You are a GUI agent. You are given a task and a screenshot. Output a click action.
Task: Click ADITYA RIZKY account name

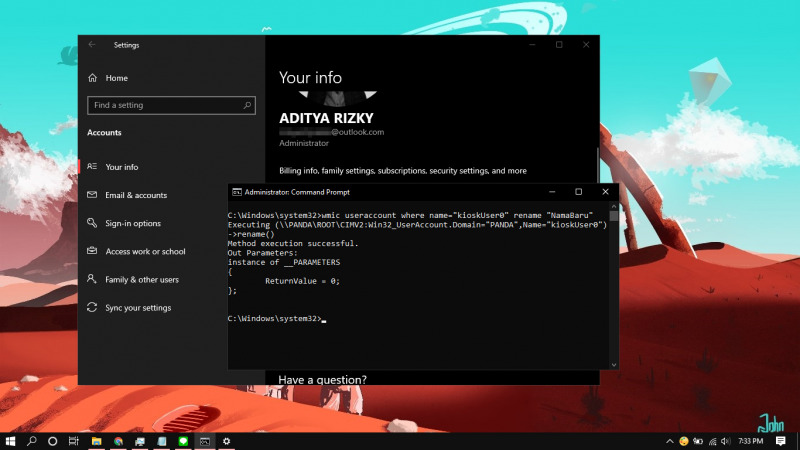[326, 118]
